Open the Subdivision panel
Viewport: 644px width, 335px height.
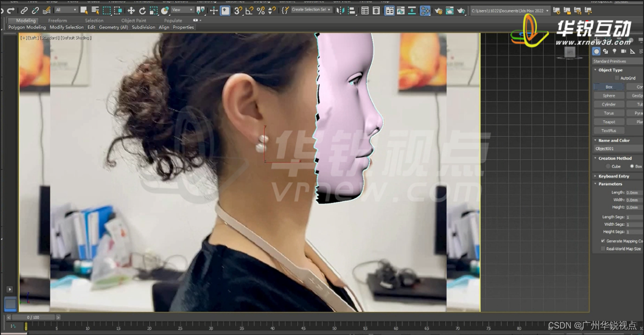tap(143, 27)
